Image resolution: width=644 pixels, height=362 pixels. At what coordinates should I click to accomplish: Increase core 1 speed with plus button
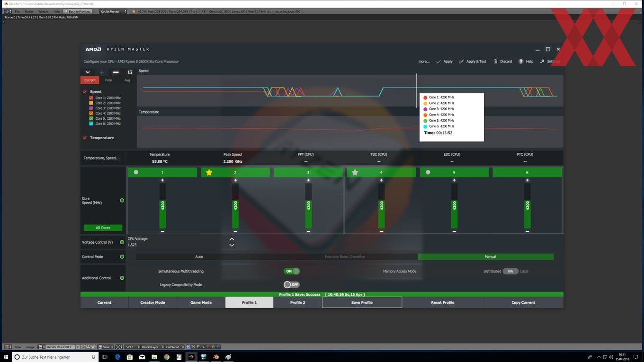coord(162,180)
